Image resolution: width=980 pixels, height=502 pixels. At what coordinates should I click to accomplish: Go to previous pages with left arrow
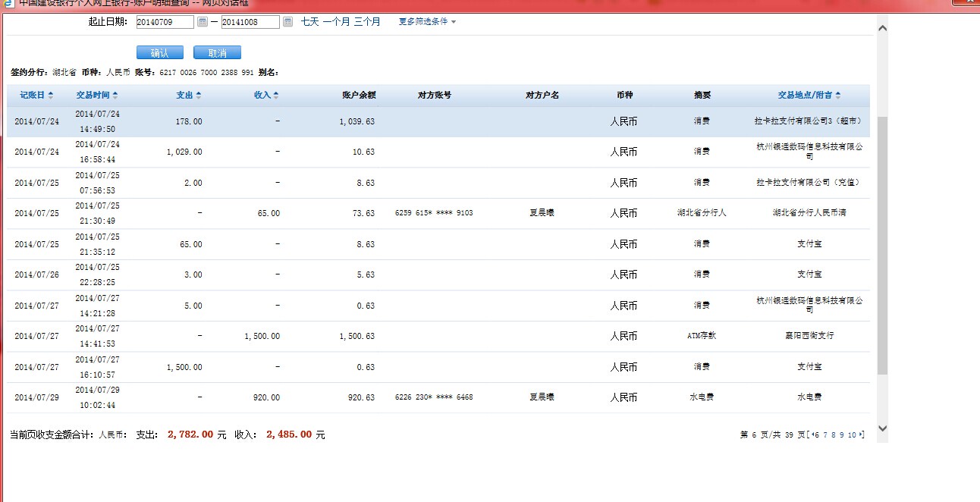[x=813, y=435]
